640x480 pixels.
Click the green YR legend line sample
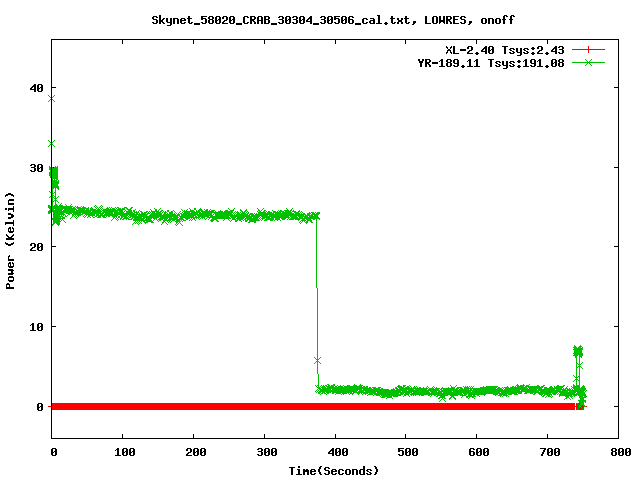click(588, 63)
